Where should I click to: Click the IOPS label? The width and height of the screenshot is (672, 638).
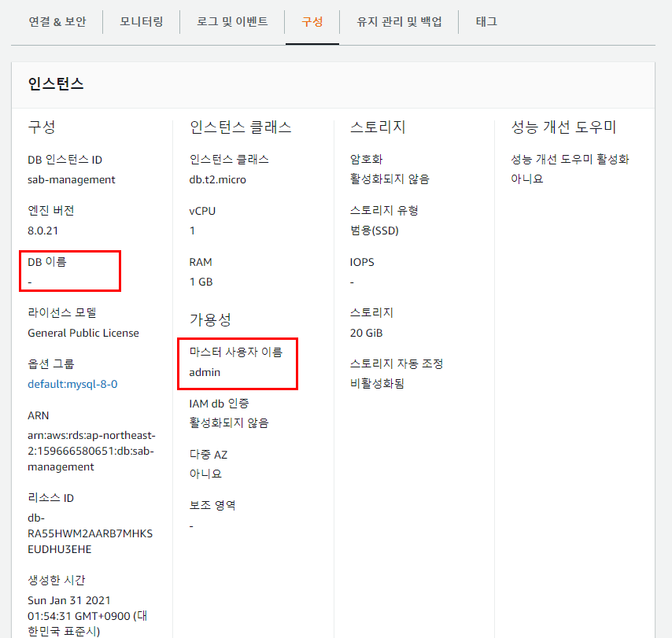pos(362,262)
